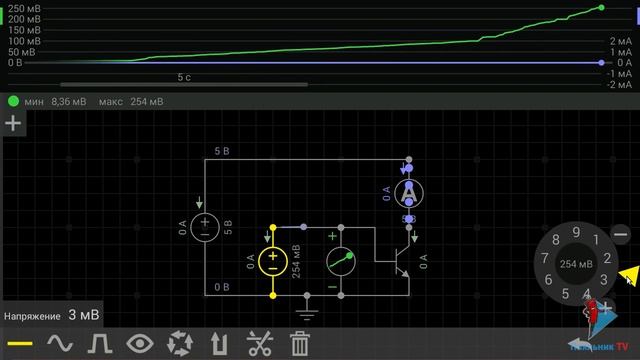Tap digit 2 on the dial

[607, 258]
